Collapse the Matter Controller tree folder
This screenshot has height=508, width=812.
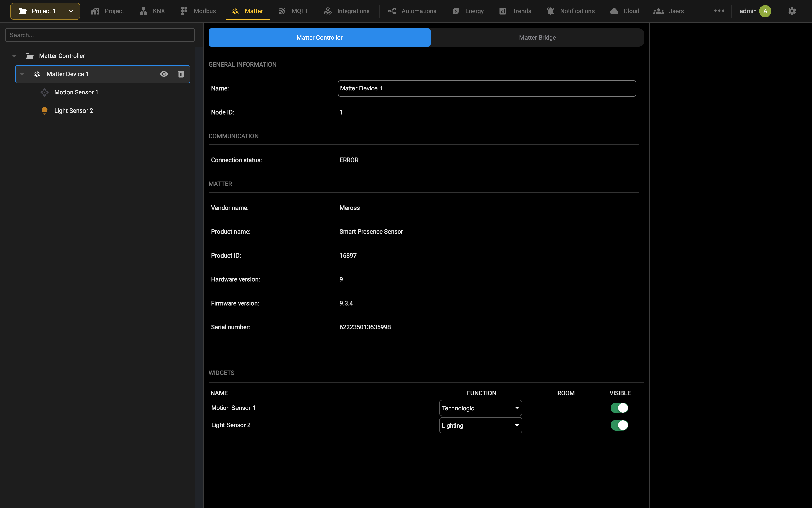(x=14, y=56)
